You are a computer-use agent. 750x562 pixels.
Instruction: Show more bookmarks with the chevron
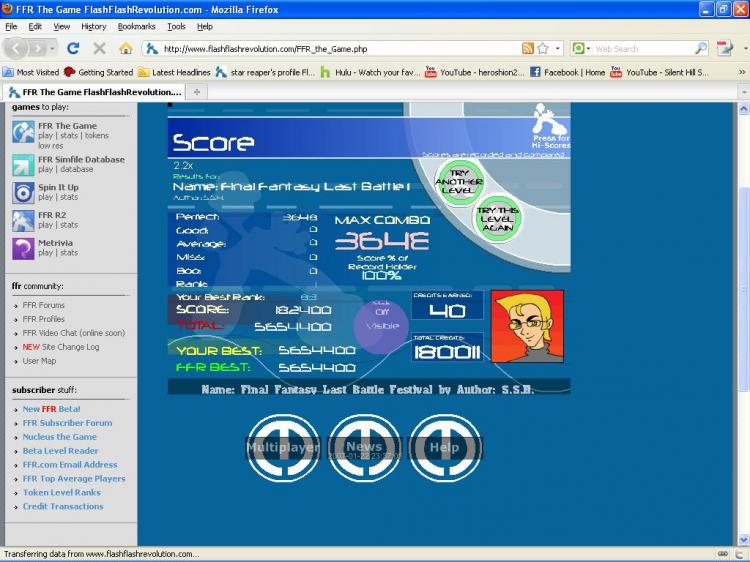742,72
